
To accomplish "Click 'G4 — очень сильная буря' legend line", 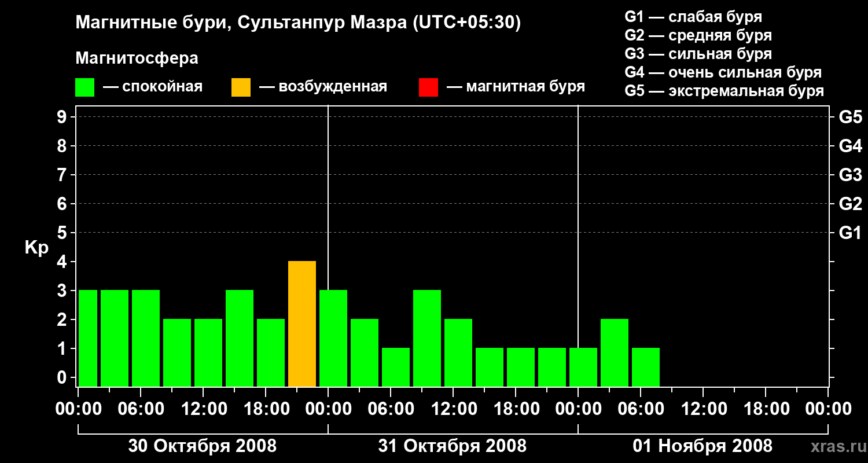I will click(x=723, y=72).
